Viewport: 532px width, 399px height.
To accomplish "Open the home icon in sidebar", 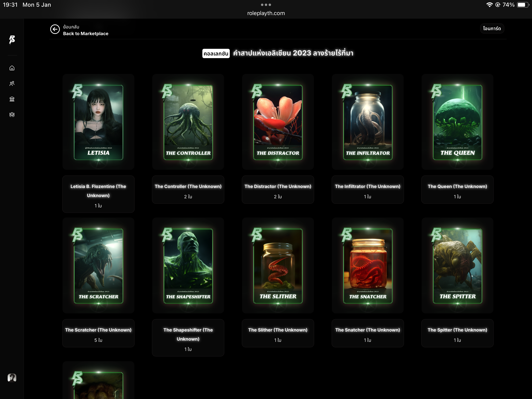I will point(12,68).
